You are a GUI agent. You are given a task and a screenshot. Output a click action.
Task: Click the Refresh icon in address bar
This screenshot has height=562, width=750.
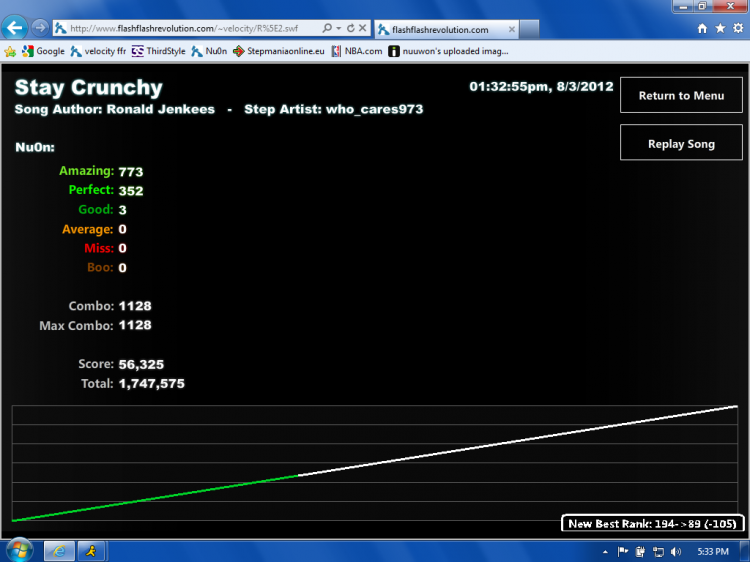pos(351,28)
